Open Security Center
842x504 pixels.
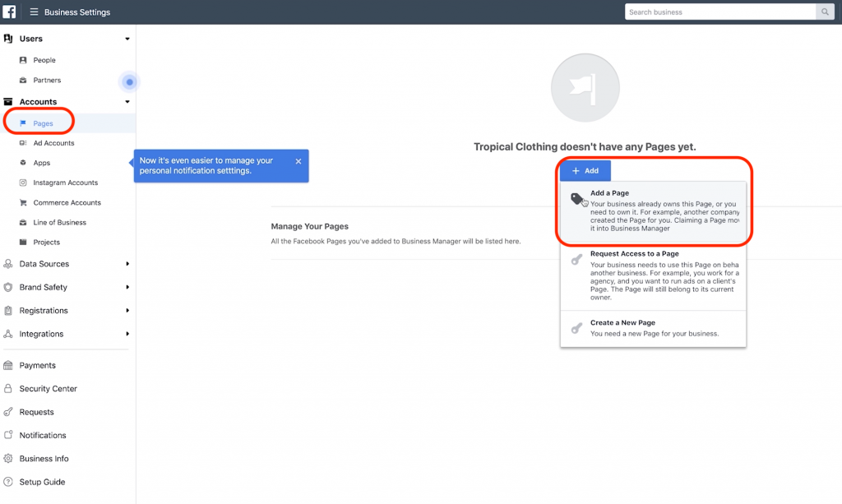pyautogui.click(x=48, y=389)
